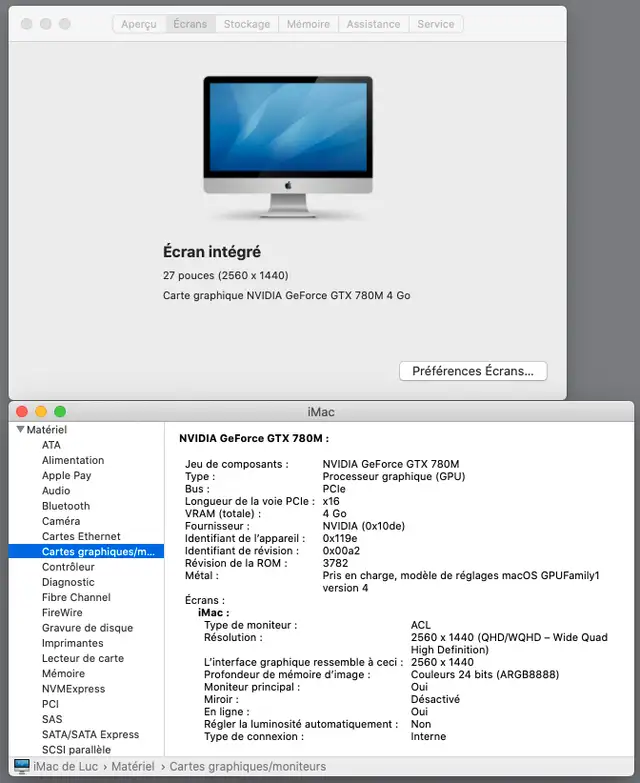This screenshot has height=783, width=640.
Task: Open Diagnostic in the sidebar
Action: point(68,582)
